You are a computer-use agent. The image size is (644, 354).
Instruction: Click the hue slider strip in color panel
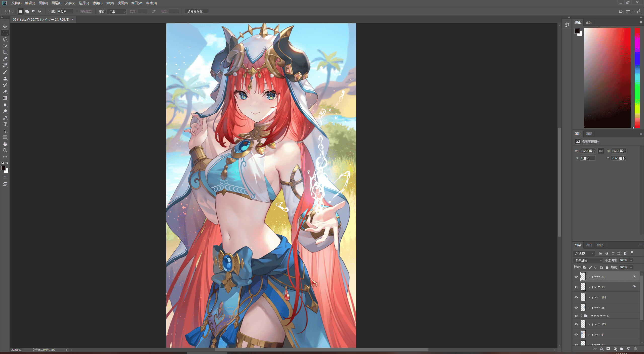click(x=637, y=78)
